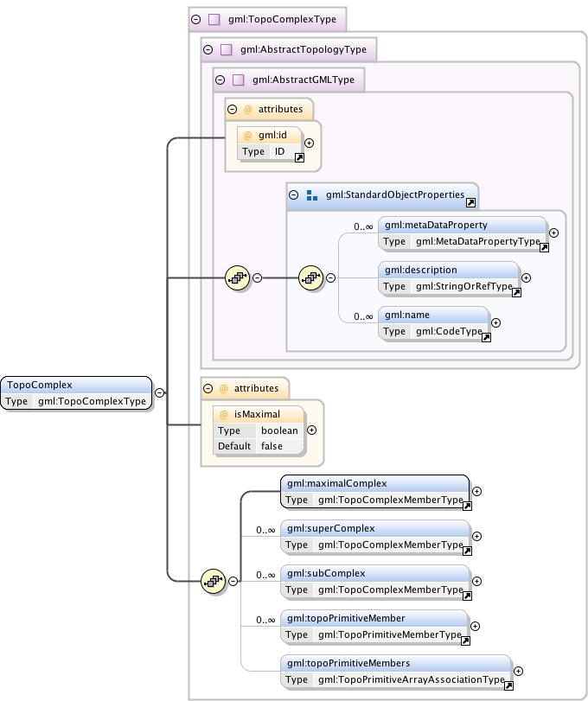Follow the reference arrow on gml:superComplex
Image resolution: width=588 pixels, height=701 pixels.
467,551
